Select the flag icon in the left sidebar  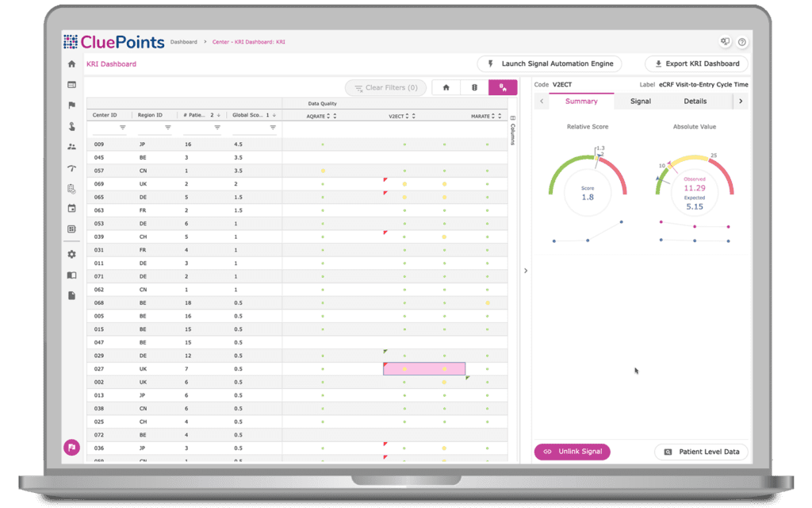[x=71, y=105]
